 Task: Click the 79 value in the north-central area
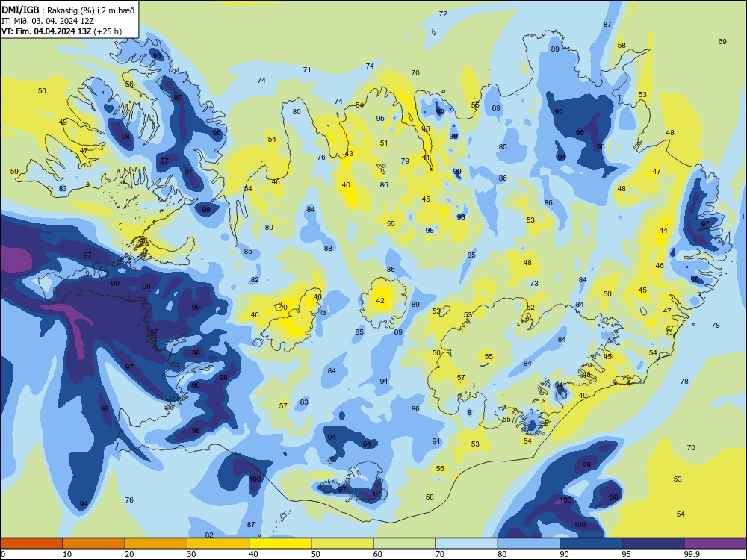click(405, 161)
